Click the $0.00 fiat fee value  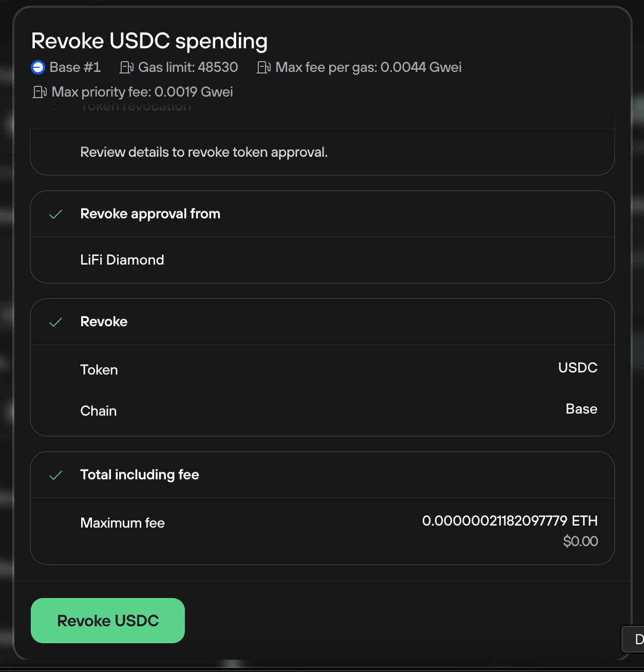pyautogui.click(x=580, y=541)
